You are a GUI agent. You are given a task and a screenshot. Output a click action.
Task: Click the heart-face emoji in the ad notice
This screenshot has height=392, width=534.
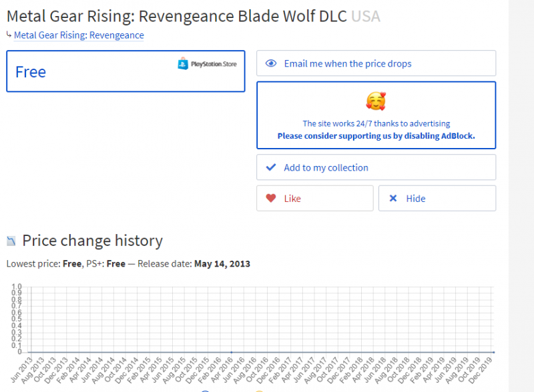(x=376, y=101)
